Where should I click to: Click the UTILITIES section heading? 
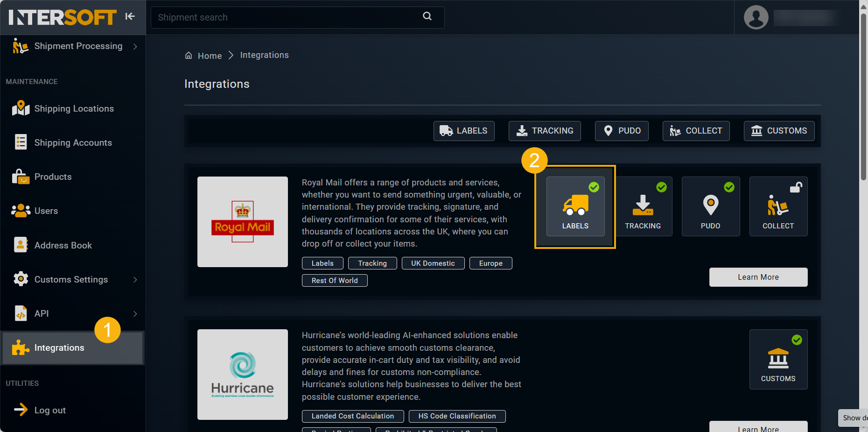point(22,383)
